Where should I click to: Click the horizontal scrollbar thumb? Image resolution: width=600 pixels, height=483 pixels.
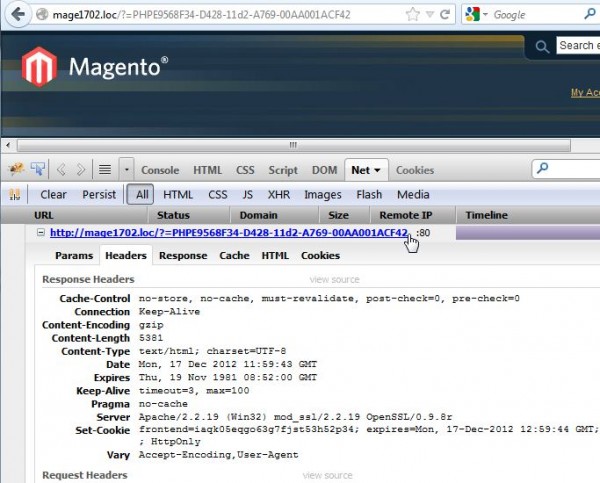click(293, 145)
